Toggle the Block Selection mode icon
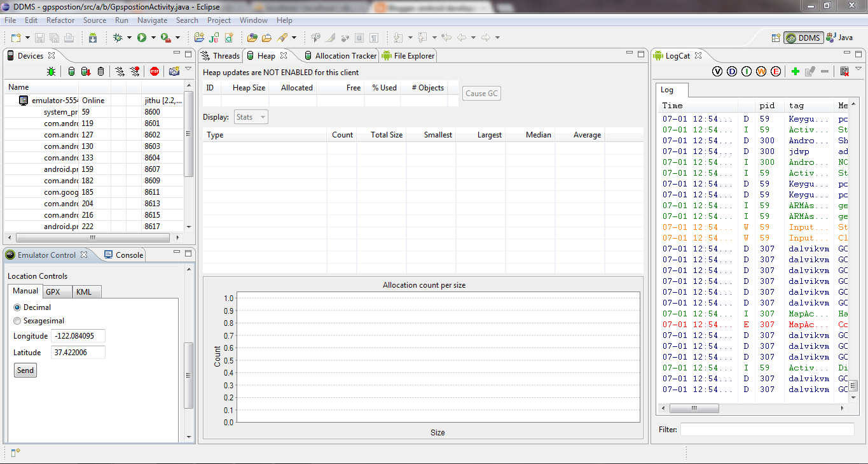 pyautogui.click(x=359, y=38)
